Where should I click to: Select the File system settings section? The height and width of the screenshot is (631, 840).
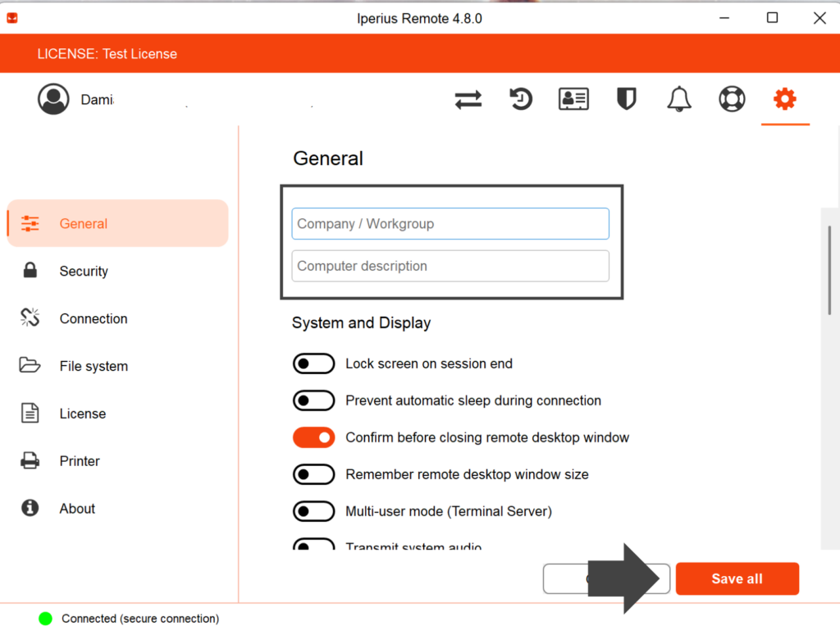(x=118, y=366)
